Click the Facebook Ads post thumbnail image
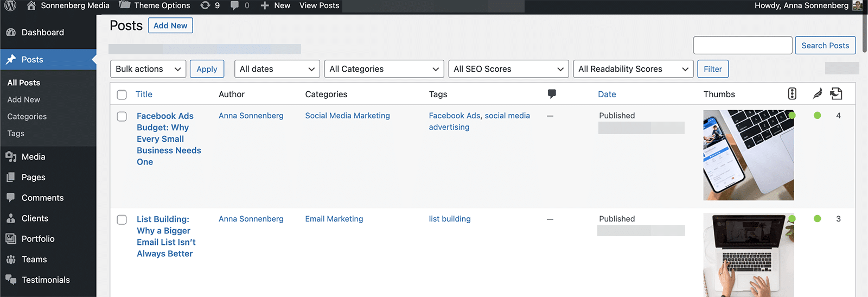Image resolution: width=868 pixels, height=297 pixels. (748, 155)
